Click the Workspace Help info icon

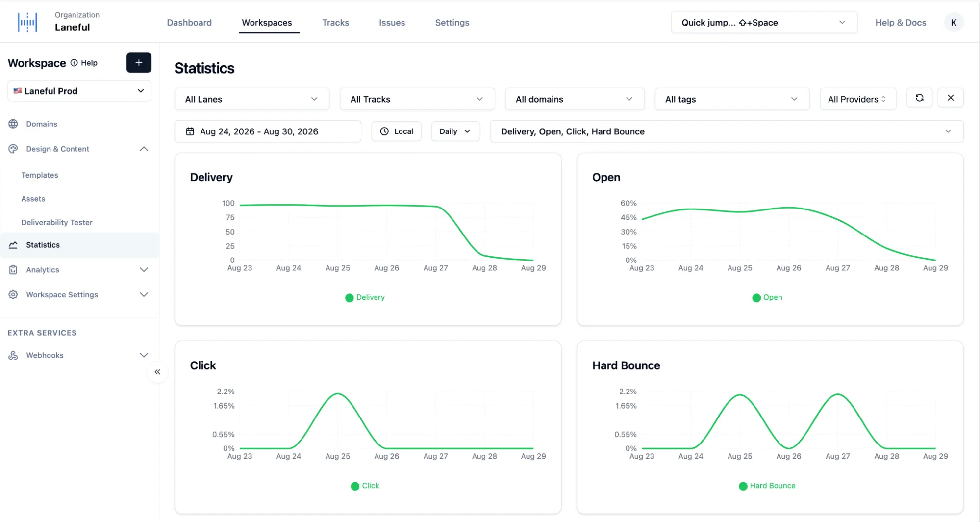[x=74, y=63]
